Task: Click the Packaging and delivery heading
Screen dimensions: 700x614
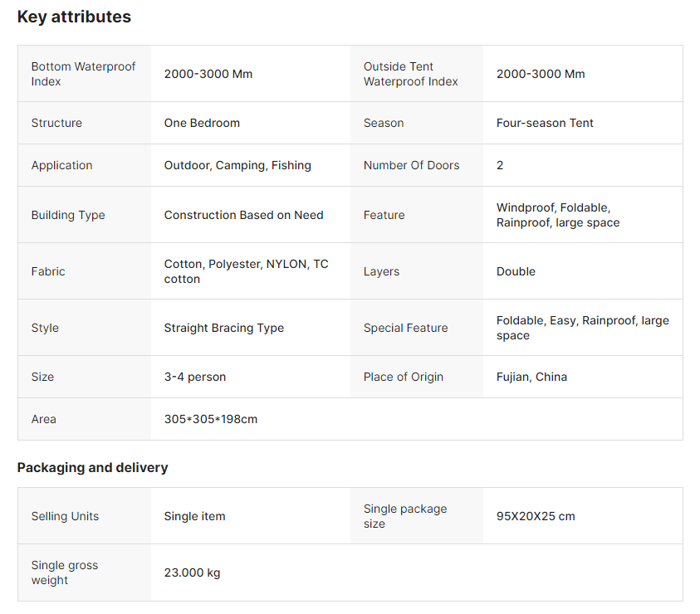Action: [x=92, y=467]
